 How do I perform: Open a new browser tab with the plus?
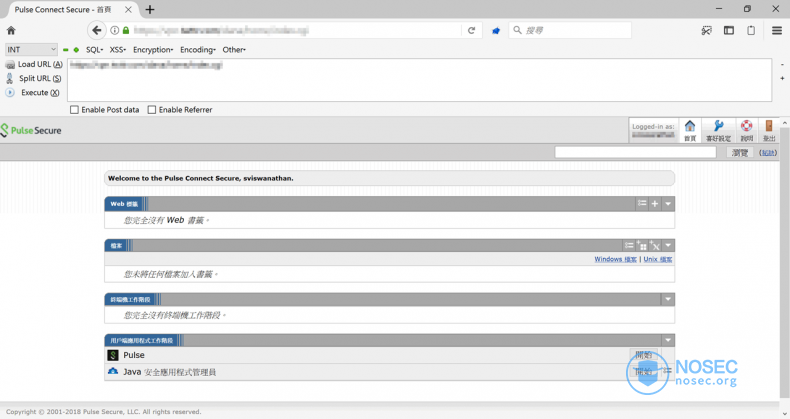pos(150,10)
